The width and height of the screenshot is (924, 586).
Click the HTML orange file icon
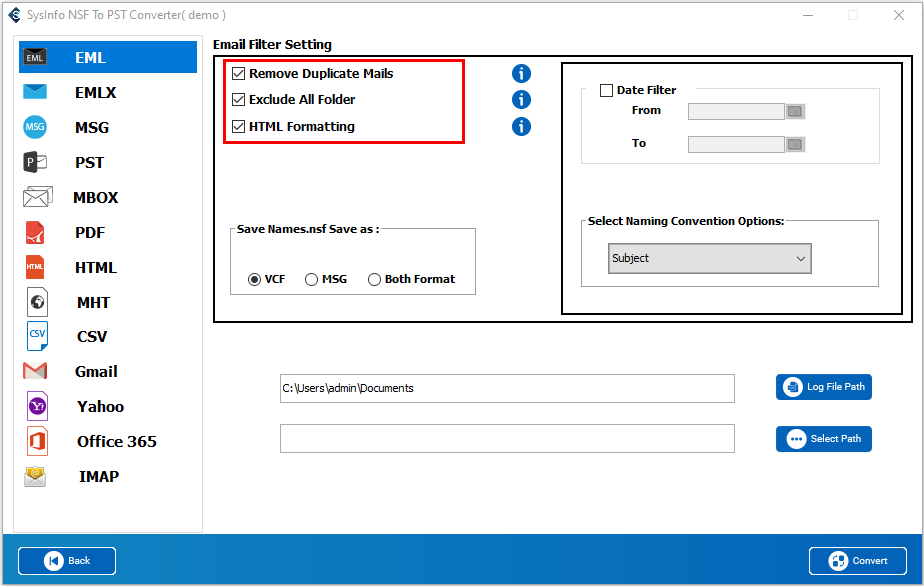coord(35,267)
